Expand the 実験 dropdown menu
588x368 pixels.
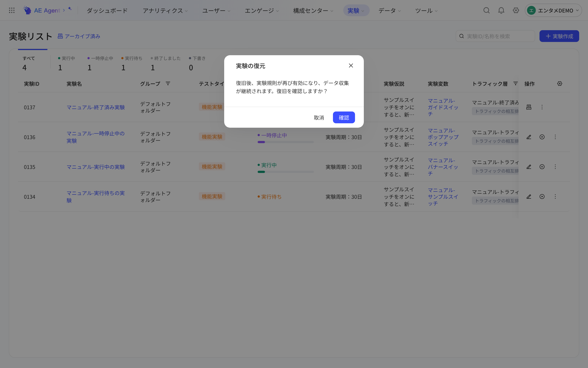pos(356,10)
